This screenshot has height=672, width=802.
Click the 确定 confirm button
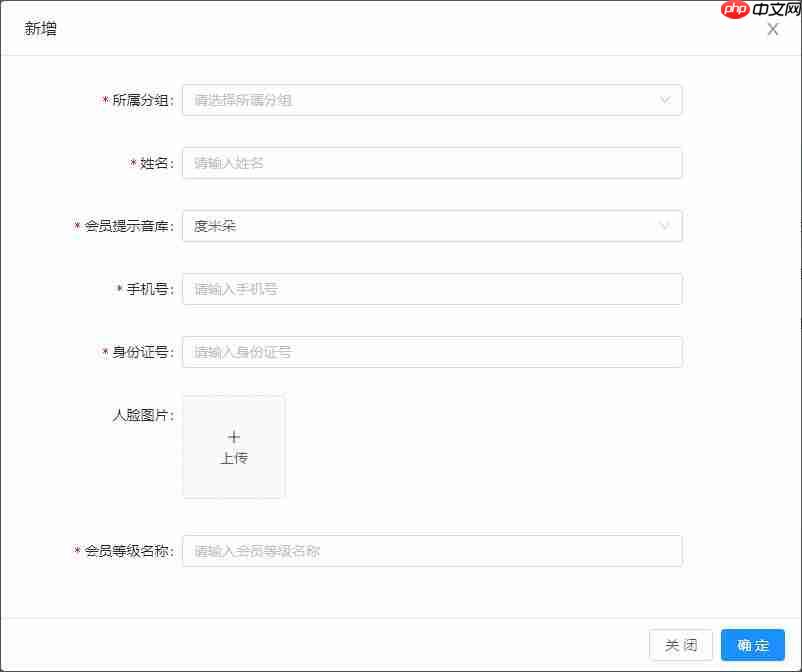[752, 644]
